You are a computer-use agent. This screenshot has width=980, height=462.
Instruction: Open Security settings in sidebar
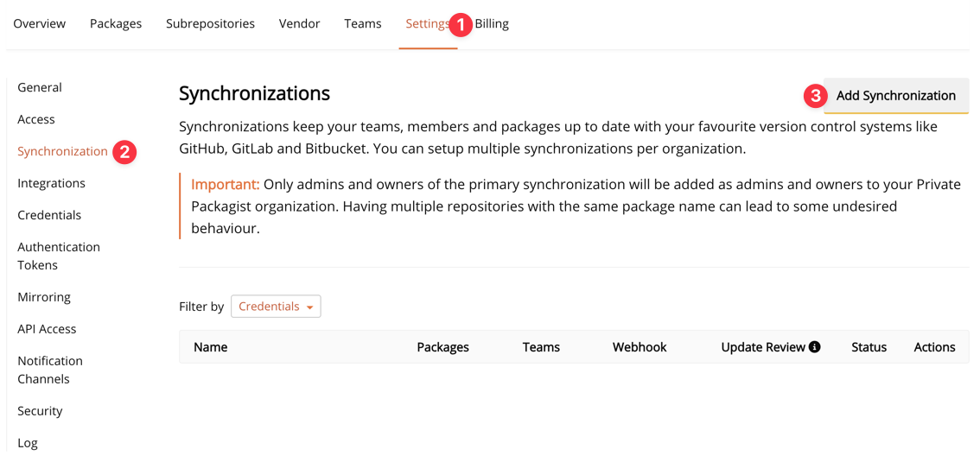(40, 411)
